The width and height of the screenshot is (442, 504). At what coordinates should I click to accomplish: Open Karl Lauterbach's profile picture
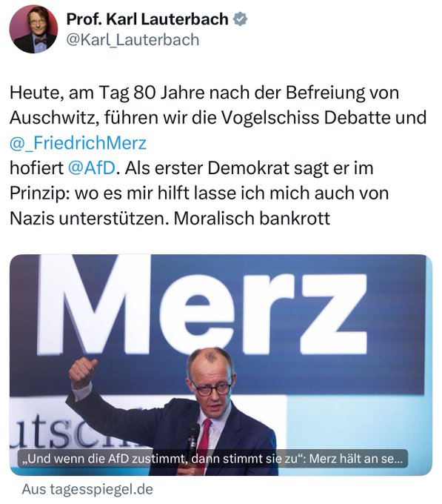(33, 29)
